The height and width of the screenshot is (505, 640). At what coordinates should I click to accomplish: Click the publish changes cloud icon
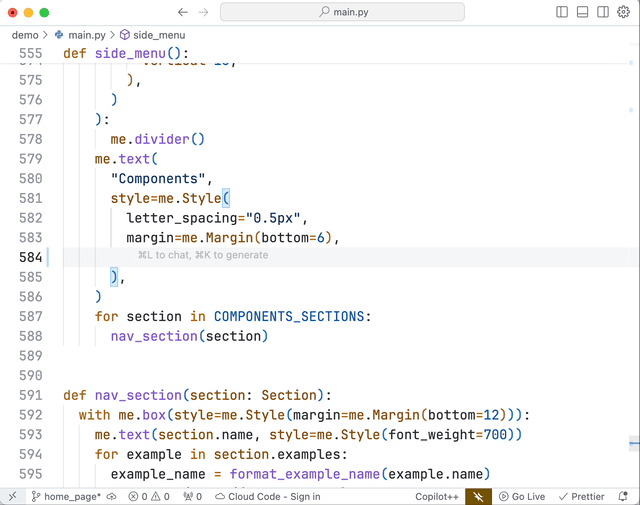(111, 496)
